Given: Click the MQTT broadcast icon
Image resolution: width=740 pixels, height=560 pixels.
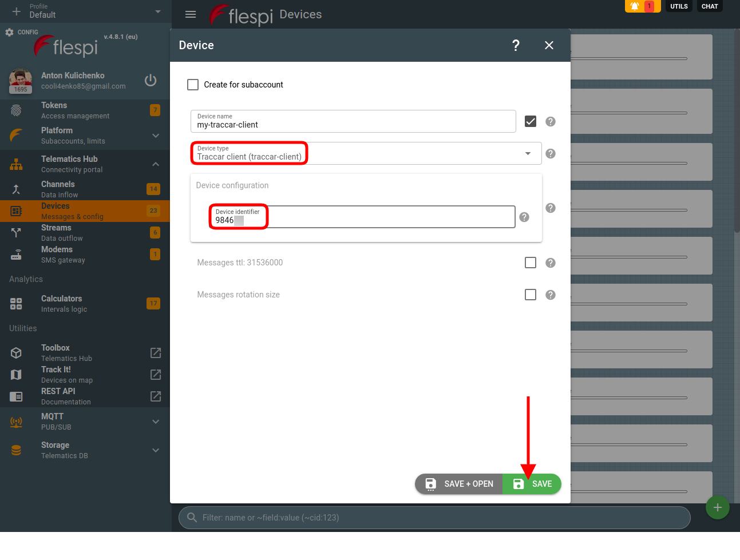Looking at the screenshot, I should click(x=16, y=422).
